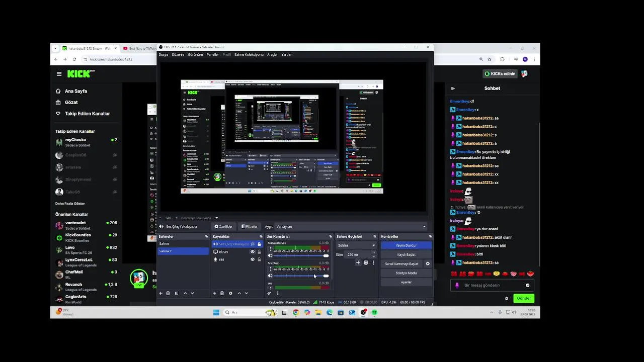Open scene filters icon in Sahneler toolbar
This screenshot has width=644, height=362.
point(176,293)
